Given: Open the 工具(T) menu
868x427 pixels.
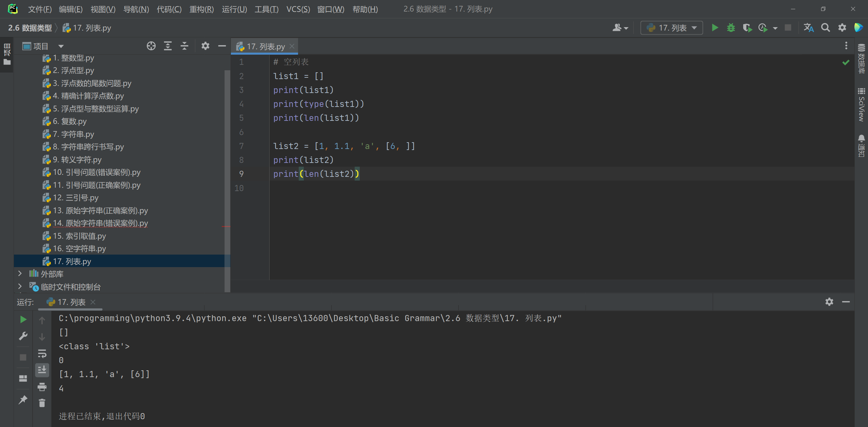Looking at the screenshot, I should [x=267, y=9].
